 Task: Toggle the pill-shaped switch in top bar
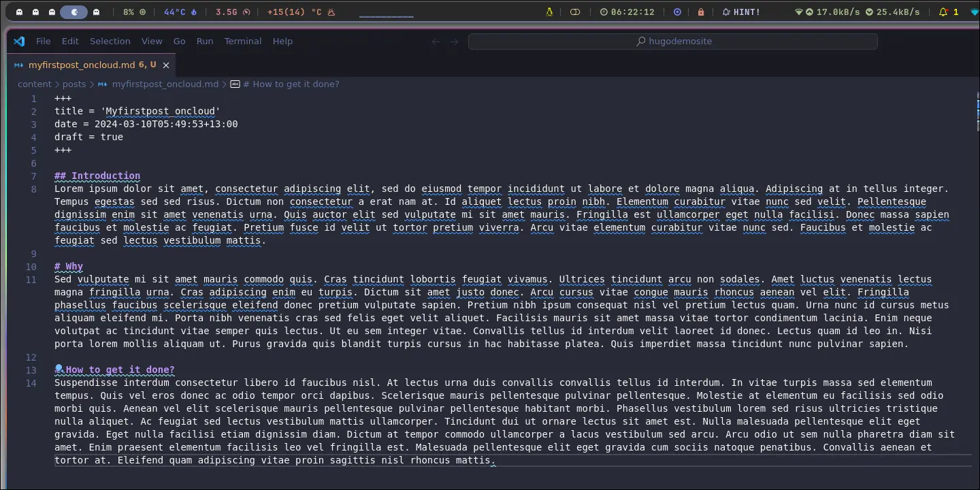575,12
